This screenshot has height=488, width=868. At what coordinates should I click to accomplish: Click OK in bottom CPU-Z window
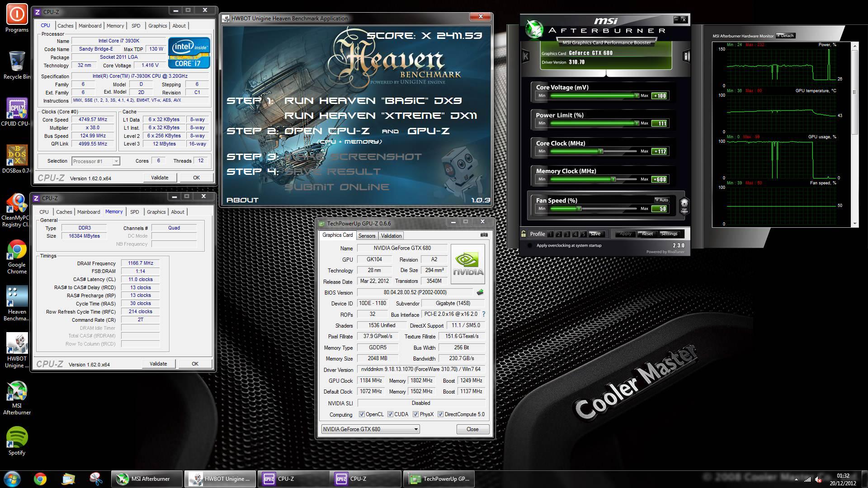tap(195, 364)
